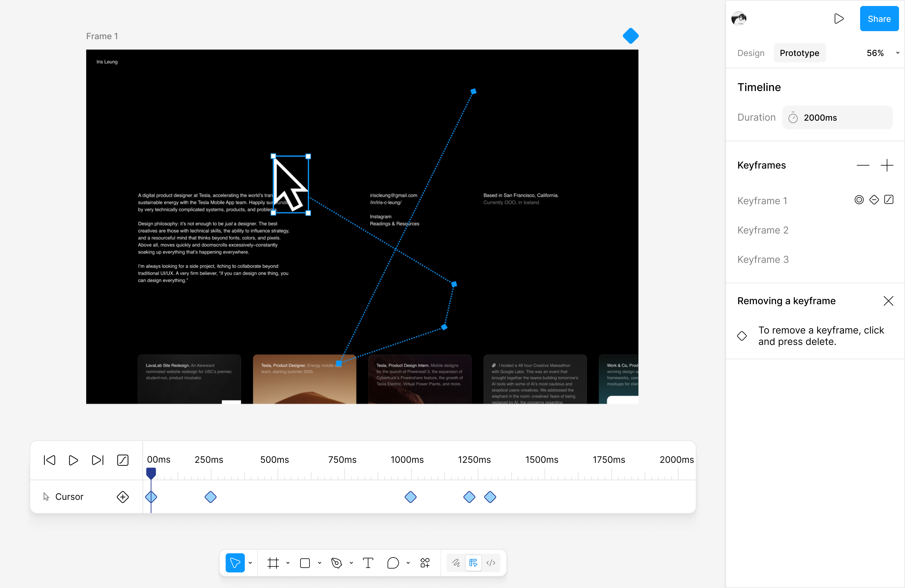
Task: Select the Frame tool in toolbar
Action: [273, 563]
